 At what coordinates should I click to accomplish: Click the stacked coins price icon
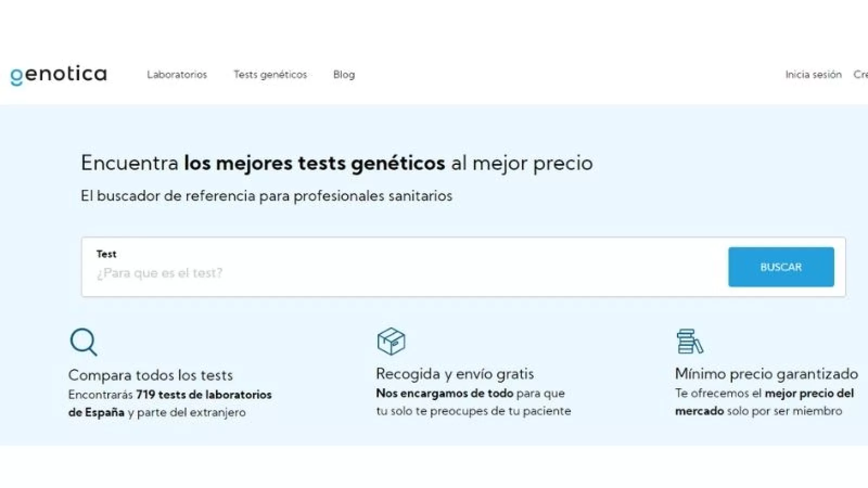689,341
